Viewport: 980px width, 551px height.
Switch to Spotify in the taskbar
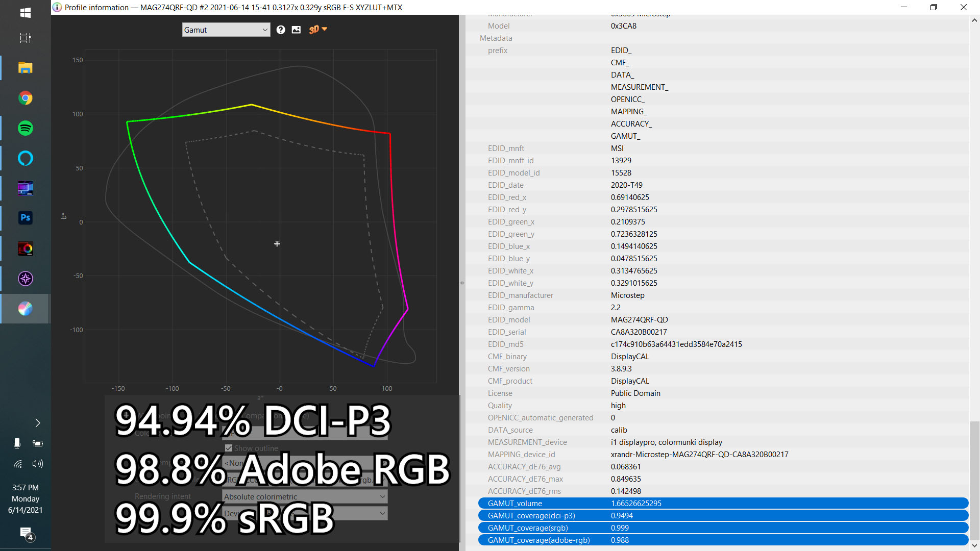pyautogui.click(x=26, y=128)
